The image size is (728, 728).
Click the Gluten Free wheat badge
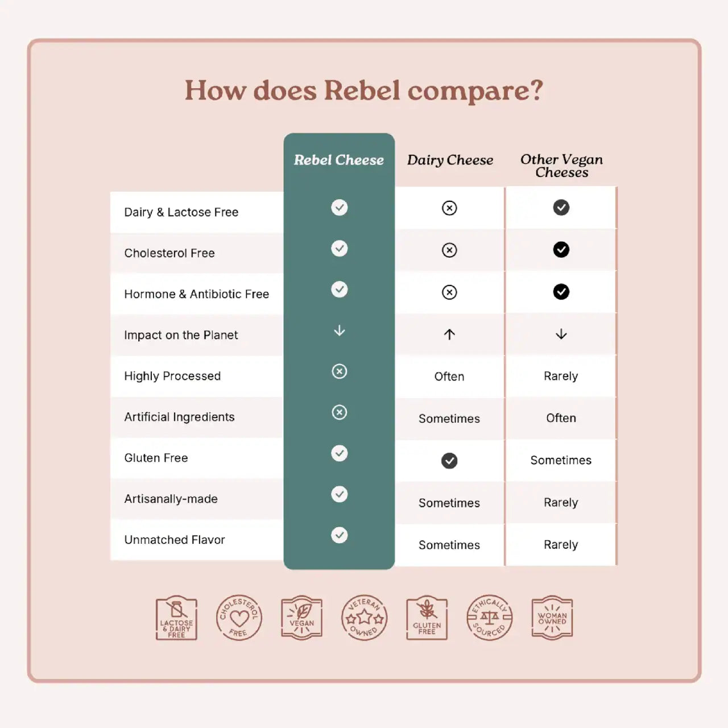pos(427,618)
